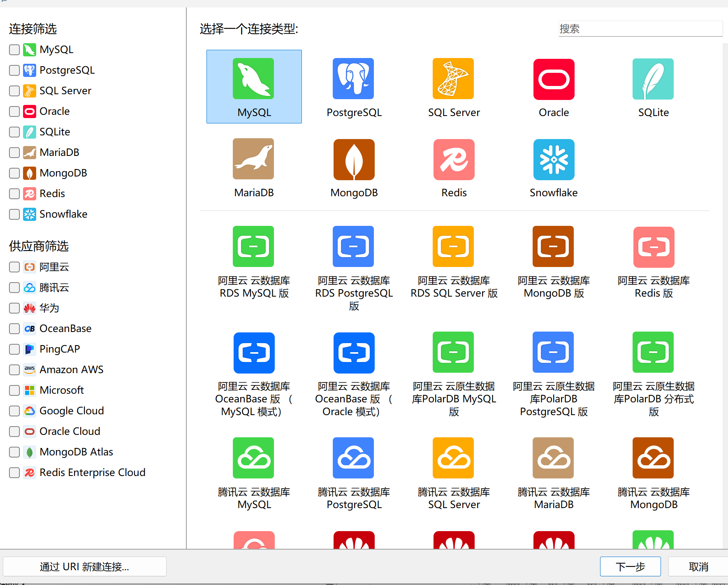
Task: Choose the PostgreSQL elephant icon
Action: click(x=353, y=79)
